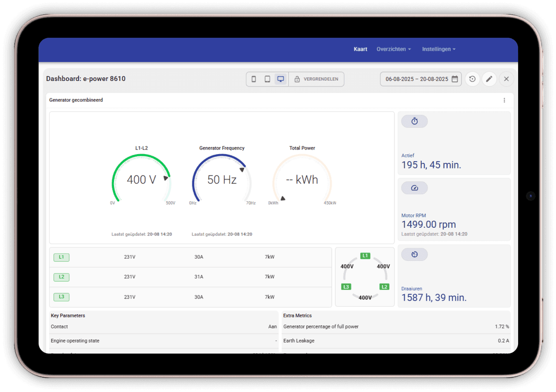
Task: Toggle the L1 badge in the phase table
Action: (61, 257)
